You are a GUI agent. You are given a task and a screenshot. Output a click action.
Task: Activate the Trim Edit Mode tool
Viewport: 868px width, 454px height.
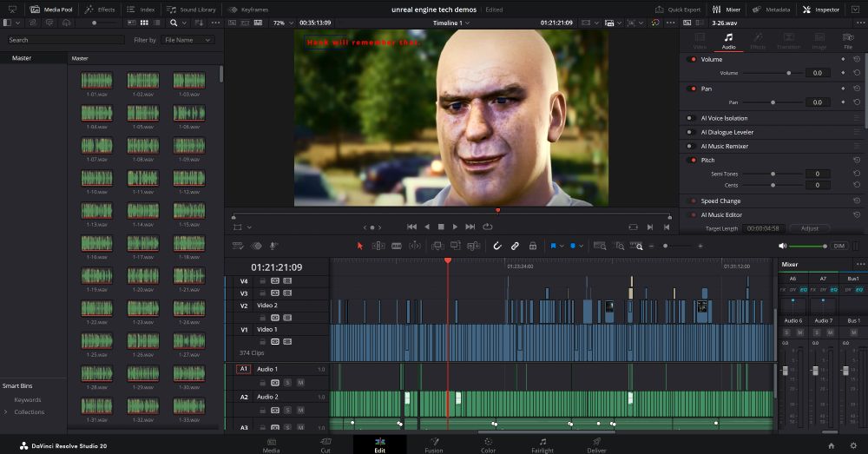coord(378,246)
